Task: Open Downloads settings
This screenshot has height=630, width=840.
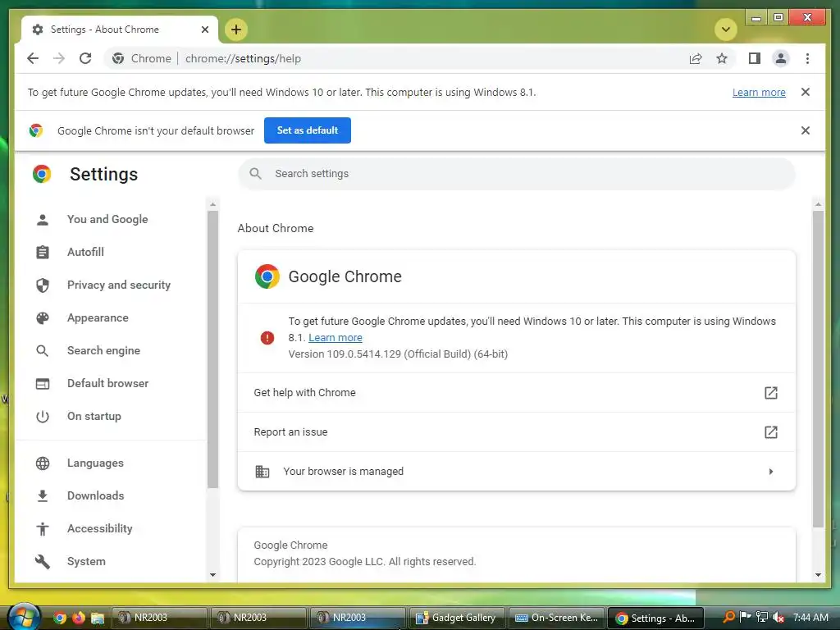Action: 95,495
